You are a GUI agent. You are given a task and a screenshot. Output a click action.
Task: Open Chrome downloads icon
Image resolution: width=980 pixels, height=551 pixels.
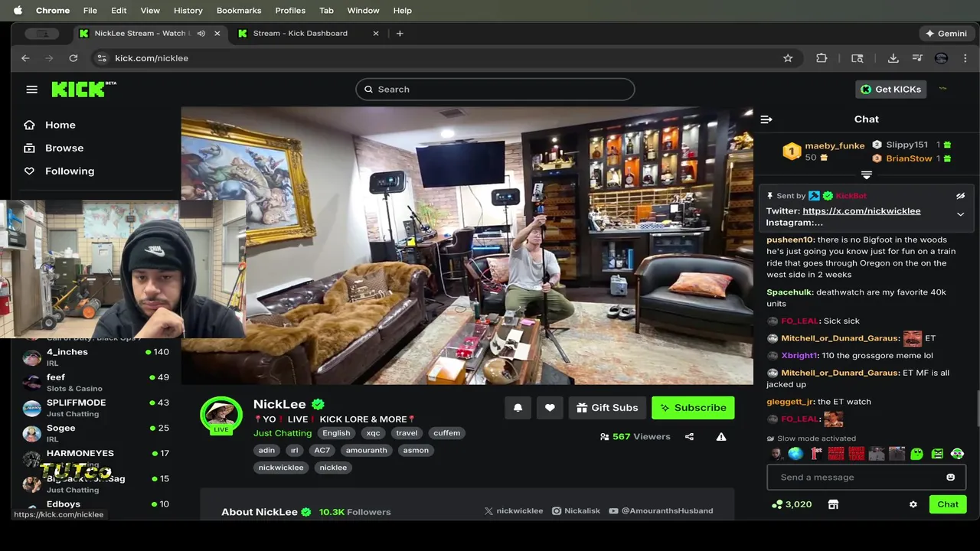[x=893, y=58]
